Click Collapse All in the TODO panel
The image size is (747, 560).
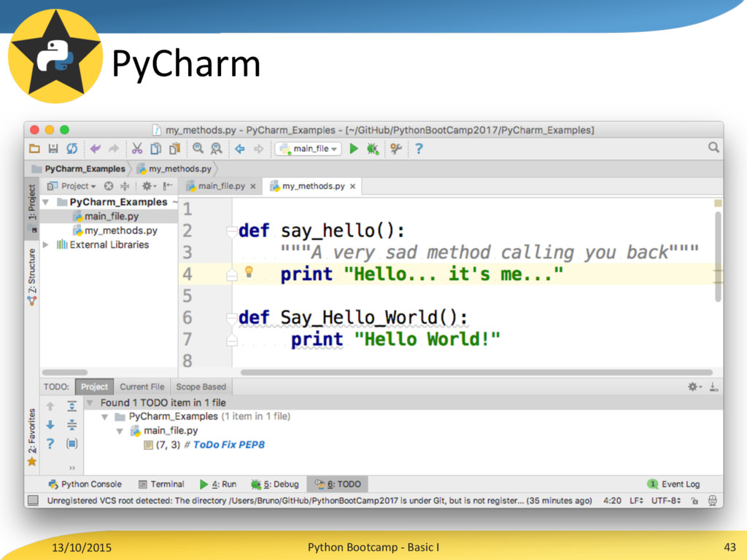[72, 424]
